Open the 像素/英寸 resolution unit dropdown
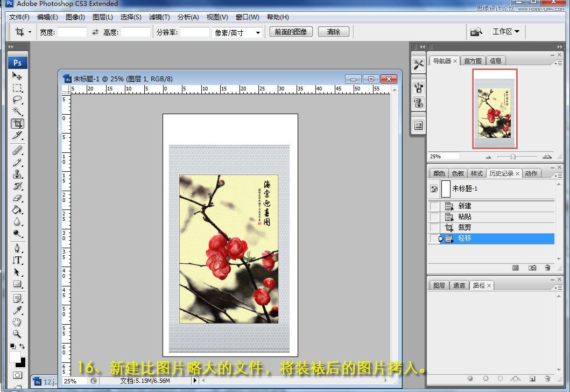Viewport: 570px width, 392px height. coord(237,33)
